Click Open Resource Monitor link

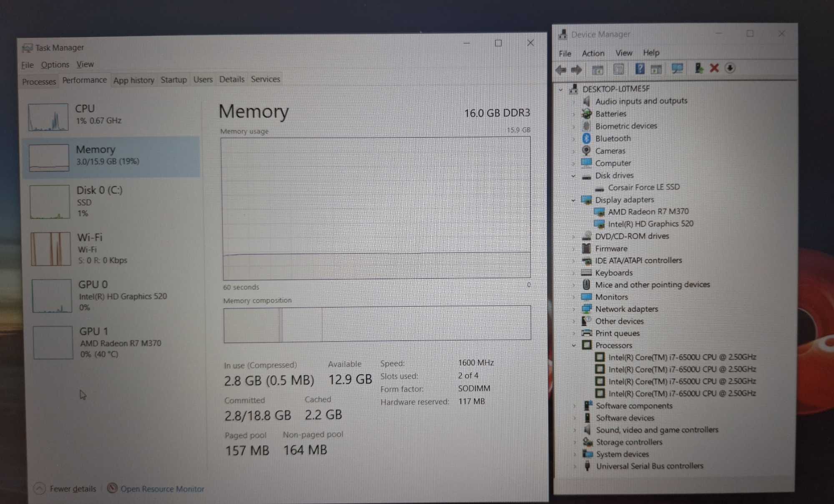(x=162, y=489)
